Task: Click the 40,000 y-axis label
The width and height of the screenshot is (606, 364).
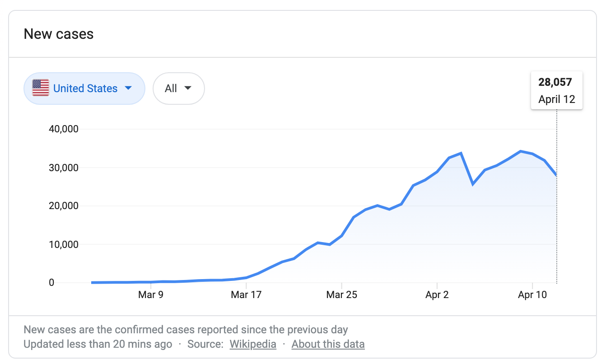Action: pos(63,129)
